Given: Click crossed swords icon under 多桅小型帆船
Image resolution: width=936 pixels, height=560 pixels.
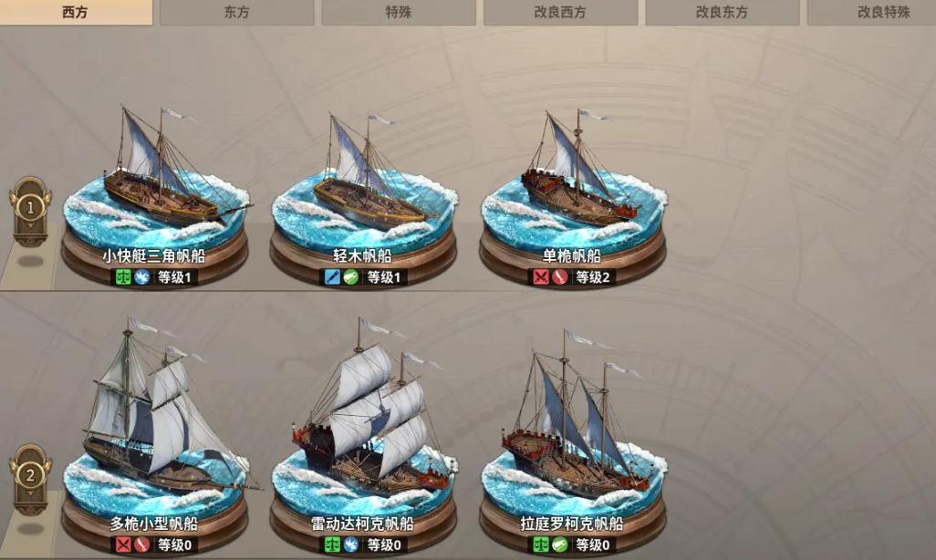Looking at the screenshot, I should [x=123, y=544].
